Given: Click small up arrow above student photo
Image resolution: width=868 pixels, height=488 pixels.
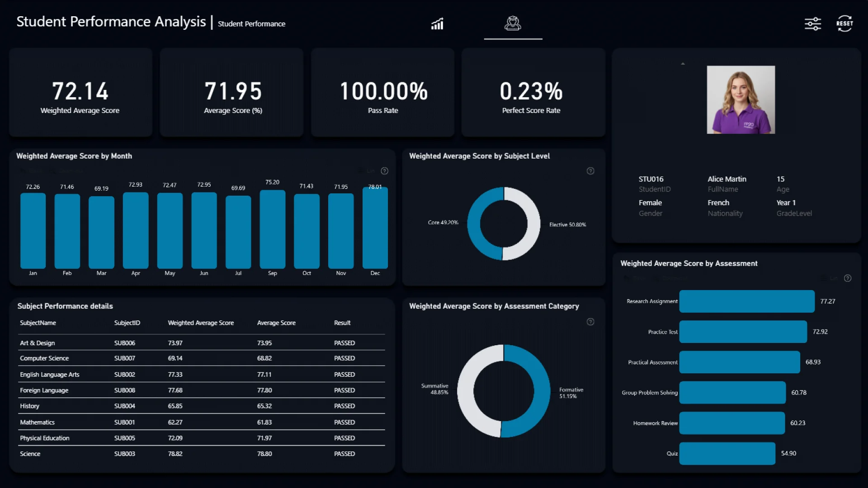Looking at the screenshot, I should click(683, 64).
